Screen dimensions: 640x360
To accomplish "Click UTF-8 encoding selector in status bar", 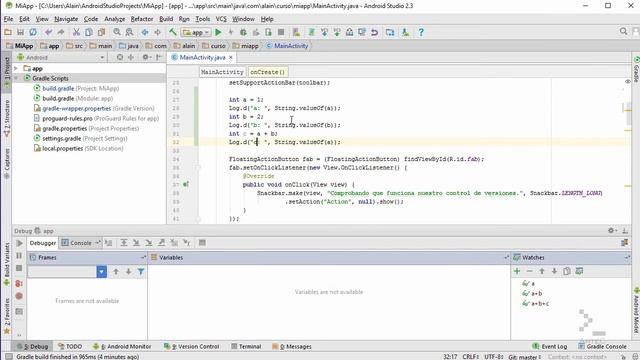I will tap(494, 357).
